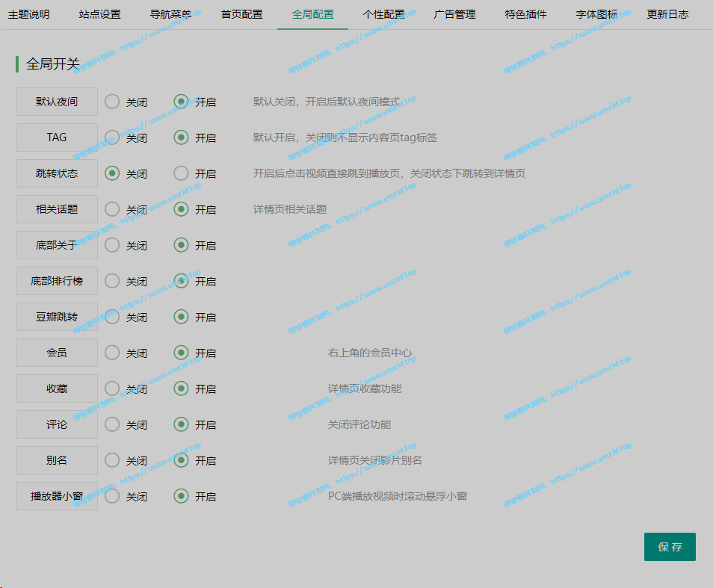Image resolution: width=713 pixels, height=588 pixels.
Task: Enable 评论 with 开启 radio
Action: point(181,424)
